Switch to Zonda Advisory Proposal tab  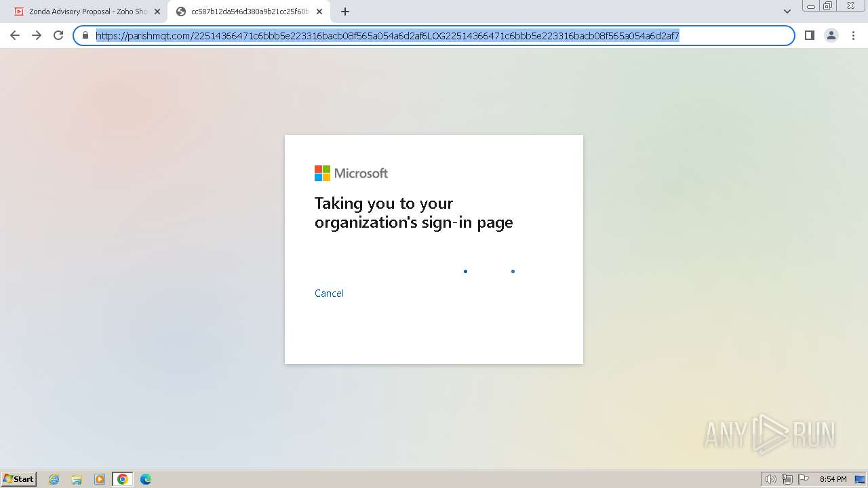[x=87, y=12]
